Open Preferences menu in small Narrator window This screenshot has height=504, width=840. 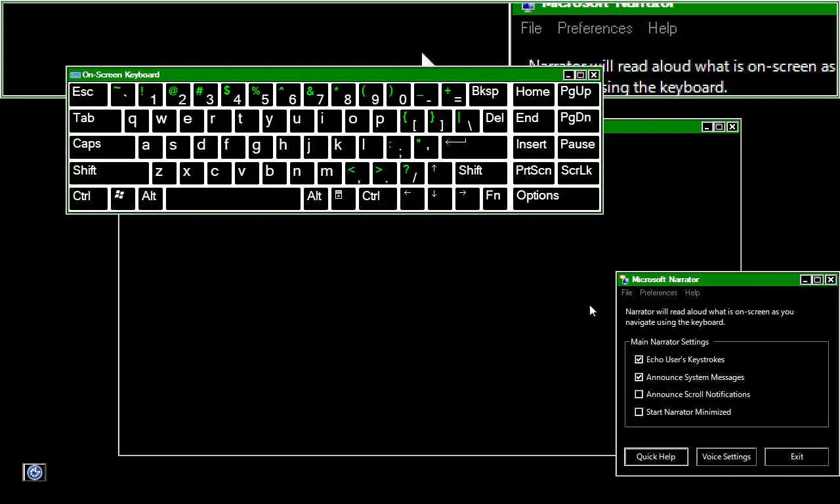click(658, 293)
